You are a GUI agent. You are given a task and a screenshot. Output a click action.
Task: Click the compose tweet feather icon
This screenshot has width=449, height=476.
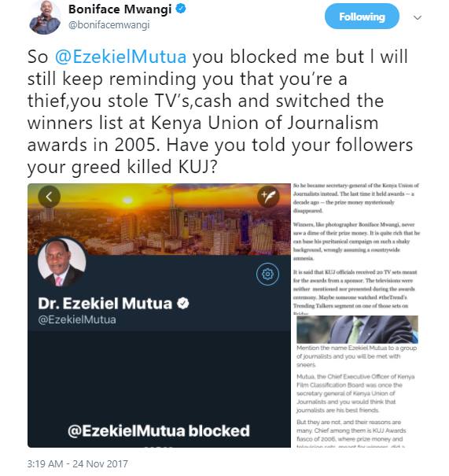(268, 197)
